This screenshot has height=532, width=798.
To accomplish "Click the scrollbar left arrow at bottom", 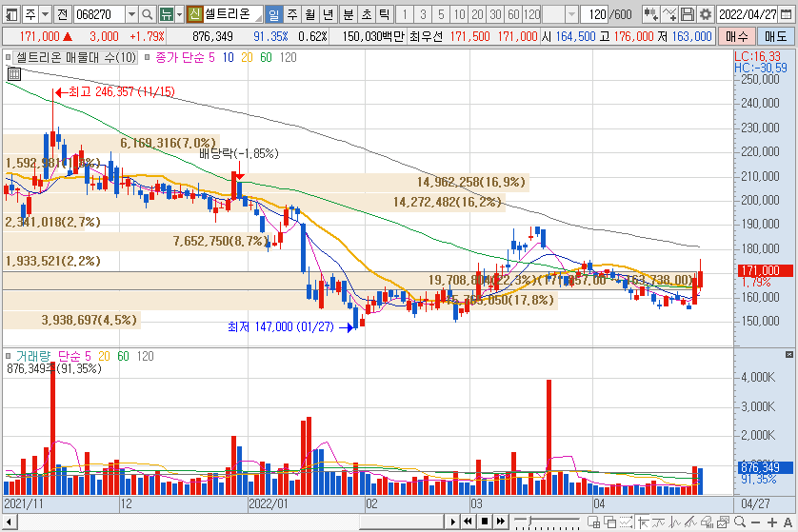I will coord(9,522).
